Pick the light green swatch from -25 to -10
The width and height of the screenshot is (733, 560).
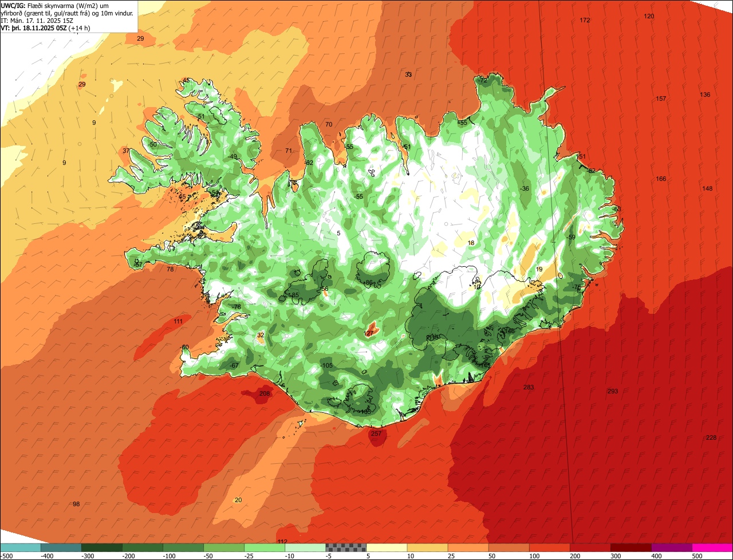pyautogui.click(x=264, y=547)
